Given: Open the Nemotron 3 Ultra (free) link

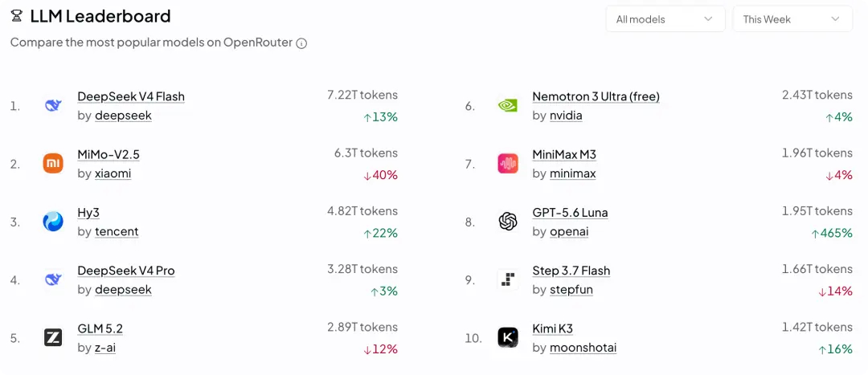Looking at the screenshot, I should click(x=596, y=97).
